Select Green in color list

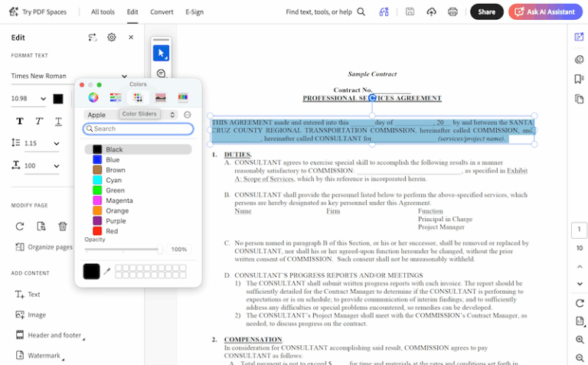pyautogui.click(x=138, y=191)
